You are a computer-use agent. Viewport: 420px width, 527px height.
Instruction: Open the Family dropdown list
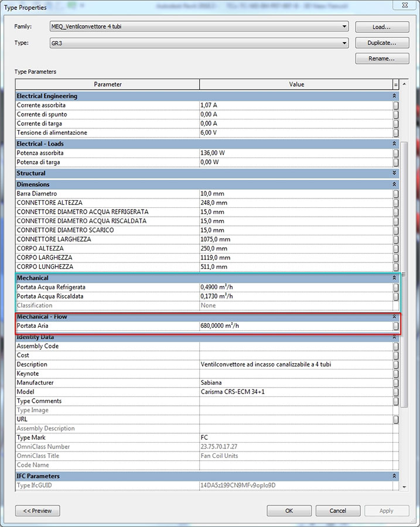pos(344,27)
